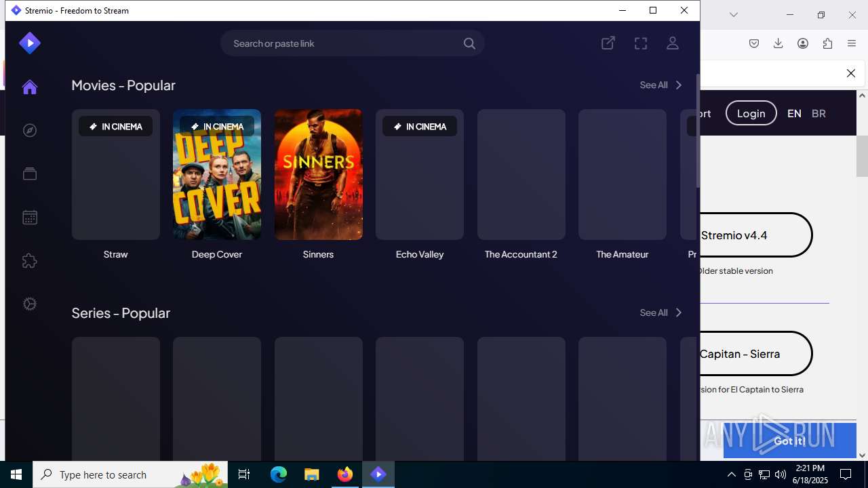Screen dimensions: 868x488
Task: Open the Discover compass icon
Action: (30, 130)
